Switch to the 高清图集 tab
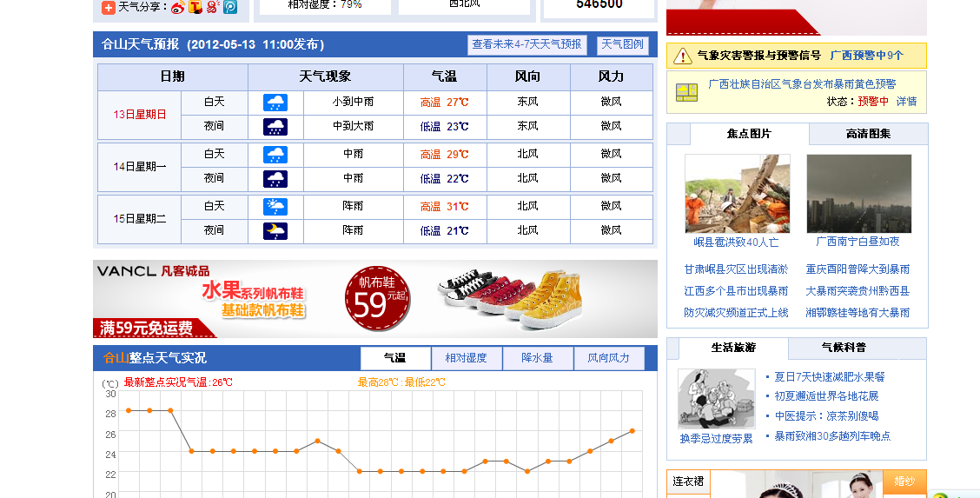980x498 pixels. tap(868, 134)
